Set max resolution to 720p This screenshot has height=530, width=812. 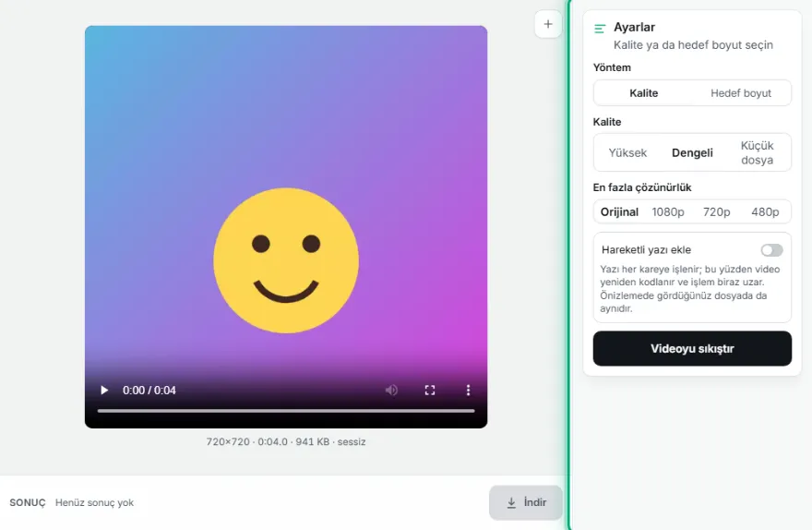tap(716, 211)
